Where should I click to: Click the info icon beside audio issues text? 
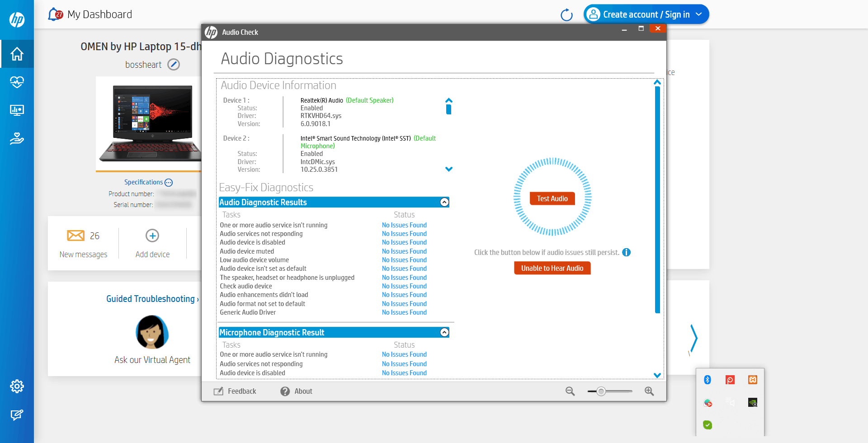point(627,252)
